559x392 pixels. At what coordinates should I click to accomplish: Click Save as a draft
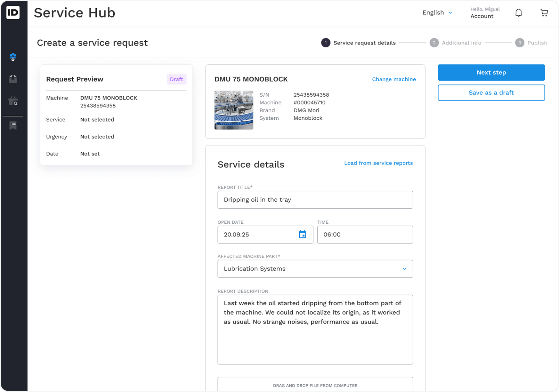(x=491, y=93)
